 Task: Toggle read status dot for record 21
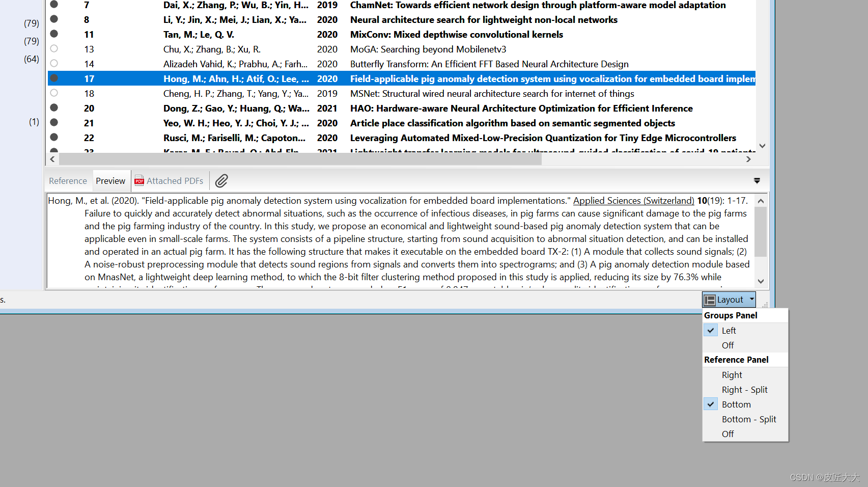[54, 123]
